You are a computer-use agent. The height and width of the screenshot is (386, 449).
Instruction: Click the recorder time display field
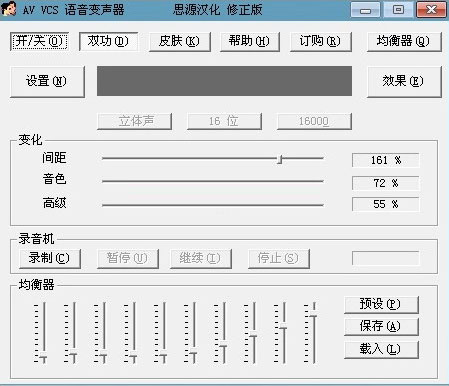click(385, 258)
